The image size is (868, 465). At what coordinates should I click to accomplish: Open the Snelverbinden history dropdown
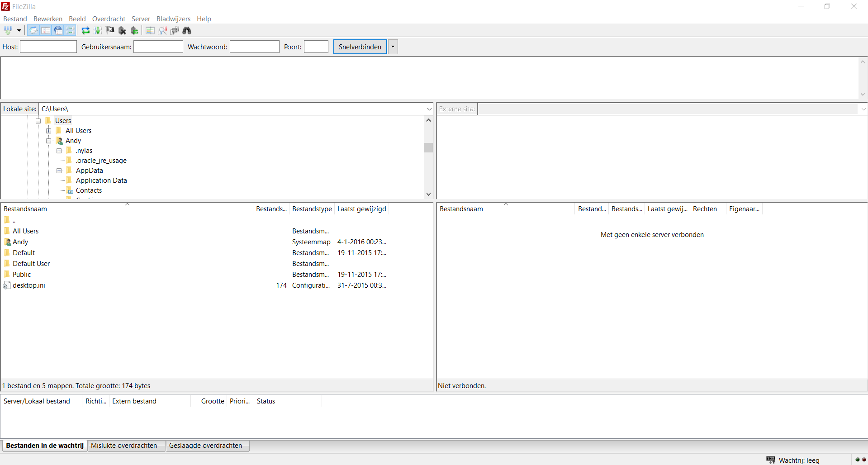tap(393, 47)
